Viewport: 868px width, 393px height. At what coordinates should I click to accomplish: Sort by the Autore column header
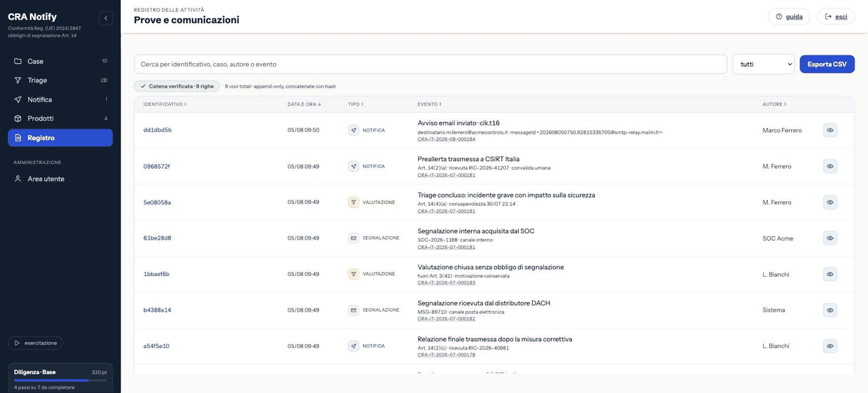point(774,104)
